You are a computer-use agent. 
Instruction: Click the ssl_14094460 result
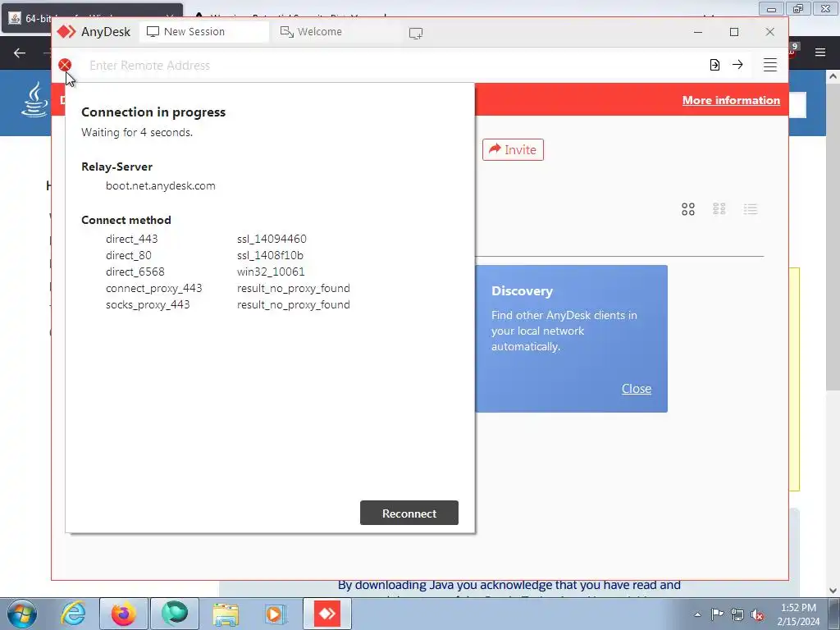(x=272, y=239)
